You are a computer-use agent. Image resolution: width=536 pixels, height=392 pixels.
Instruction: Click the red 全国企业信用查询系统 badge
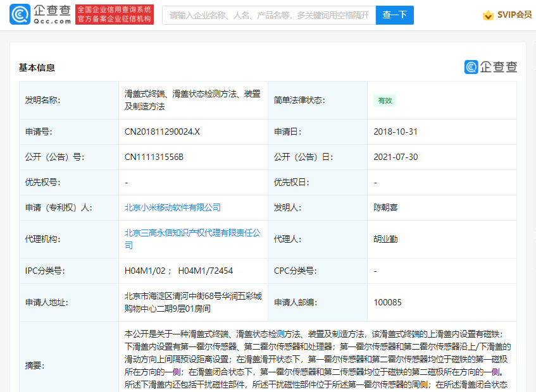(x=114, y=15)
